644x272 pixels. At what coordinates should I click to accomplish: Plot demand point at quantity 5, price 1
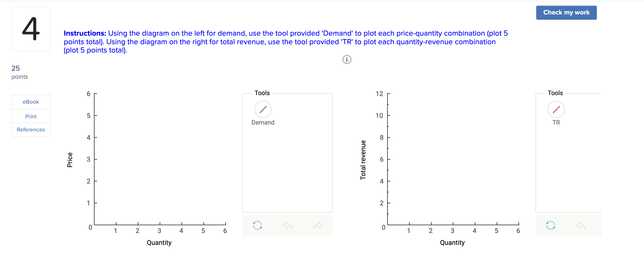pyautogui.click(x=204, y=203)
